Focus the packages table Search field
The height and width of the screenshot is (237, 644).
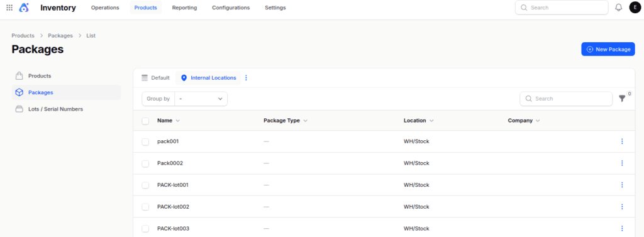(x=566, y=99)
